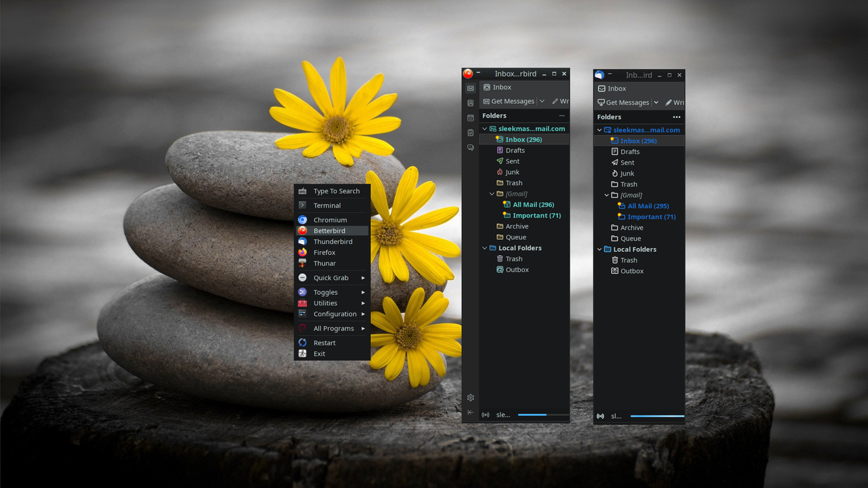The width and height of the screenshot is (868, 488).
Task: Open Folders pane options menu in Thunderbird
Action: coord(676,117)
